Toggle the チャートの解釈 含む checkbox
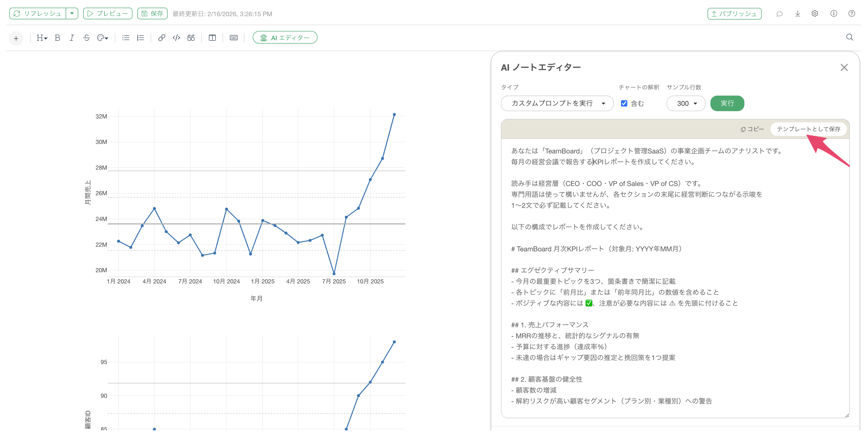The height and width of the screenshot is (434, 868). [624, 103]
